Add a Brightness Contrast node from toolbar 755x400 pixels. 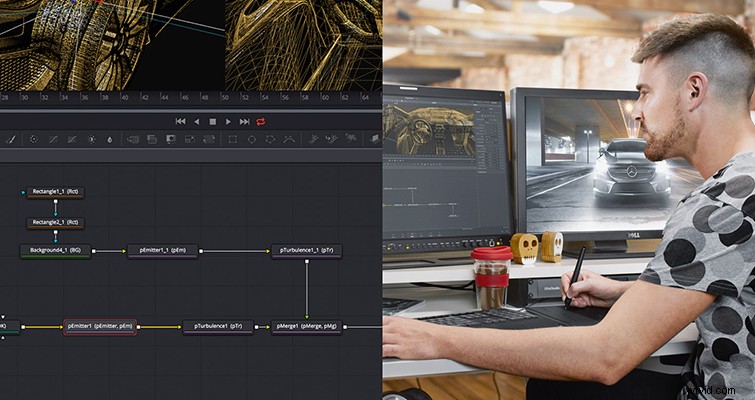tap(91, 140)
